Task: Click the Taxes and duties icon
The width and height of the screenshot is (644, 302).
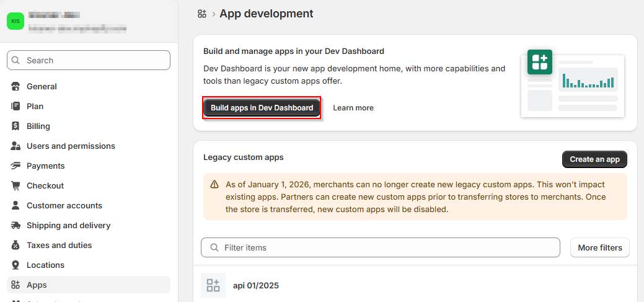Action: tap(15, 246)
